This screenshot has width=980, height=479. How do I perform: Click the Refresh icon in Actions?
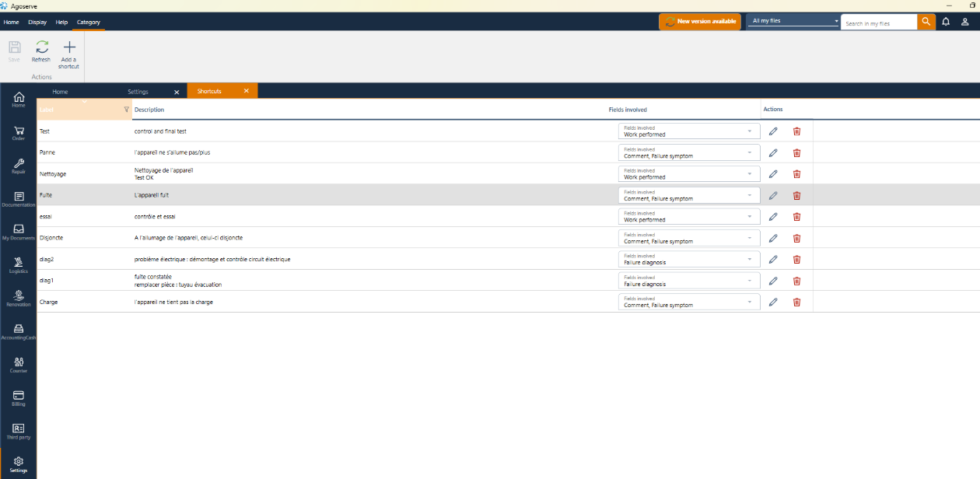pos(41,47)
